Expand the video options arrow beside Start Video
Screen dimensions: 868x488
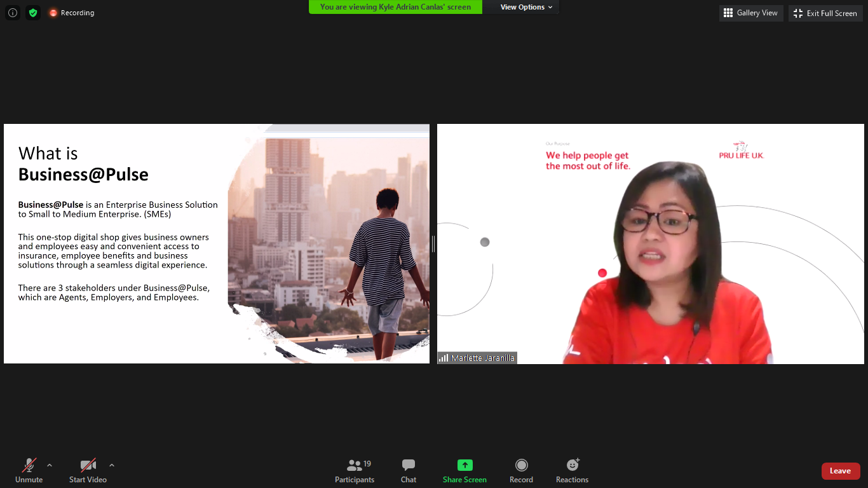click(x=112, y=465)
